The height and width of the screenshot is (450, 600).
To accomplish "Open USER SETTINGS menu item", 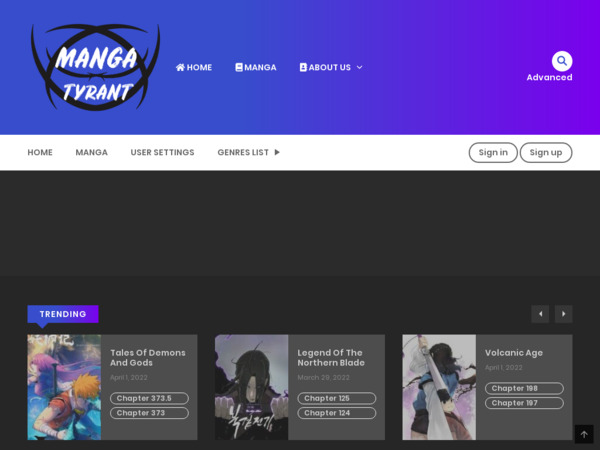I will pos(162,152).
